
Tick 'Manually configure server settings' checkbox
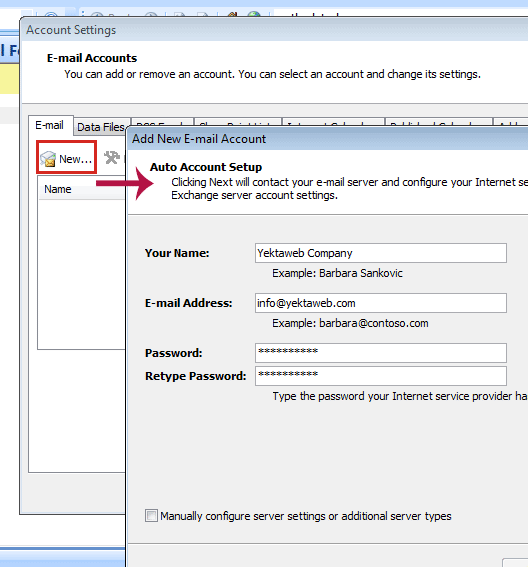tap(151, 515)
